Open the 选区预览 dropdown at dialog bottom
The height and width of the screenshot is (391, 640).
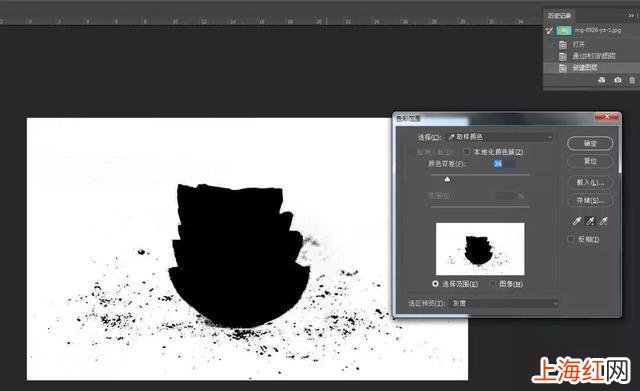(x=505, y=303)
